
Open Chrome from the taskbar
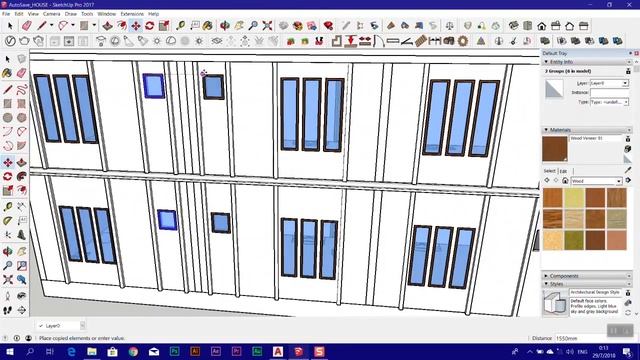pos(133,351)
